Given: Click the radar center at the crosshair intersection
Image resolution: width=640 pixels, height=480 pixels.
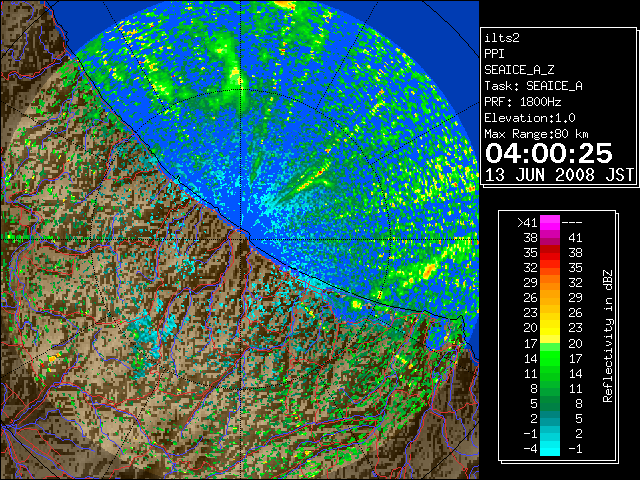Looking at the screenshot, I should (241, 240).
